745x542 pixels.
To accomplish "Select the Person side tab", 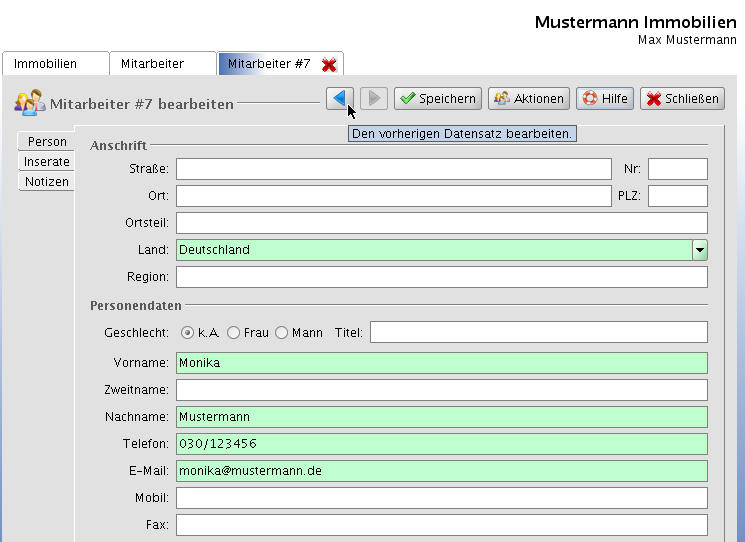I will click(x=47, y=142).
